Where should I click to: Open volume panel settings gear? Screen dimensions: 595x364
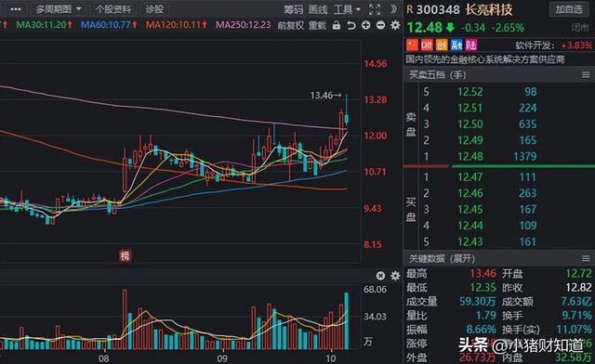pyautogui.click(x=395, y=276)
